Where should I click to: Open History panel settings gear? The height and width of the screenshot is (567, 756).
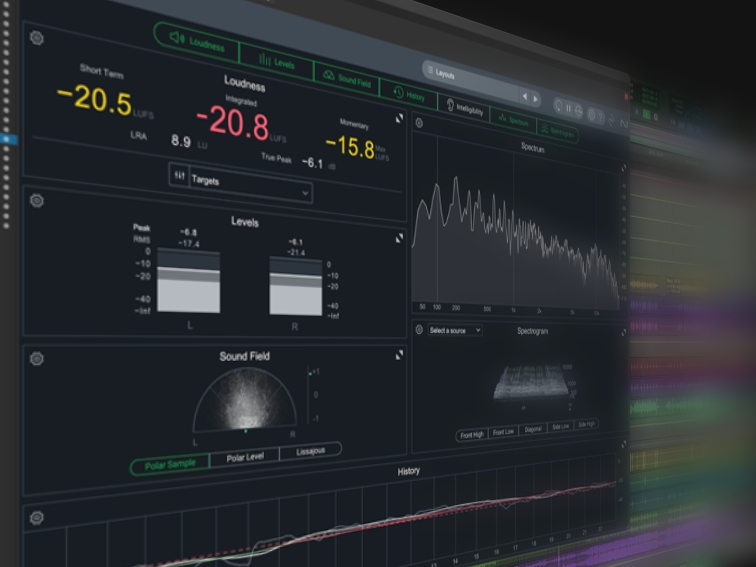pos(37,518)
